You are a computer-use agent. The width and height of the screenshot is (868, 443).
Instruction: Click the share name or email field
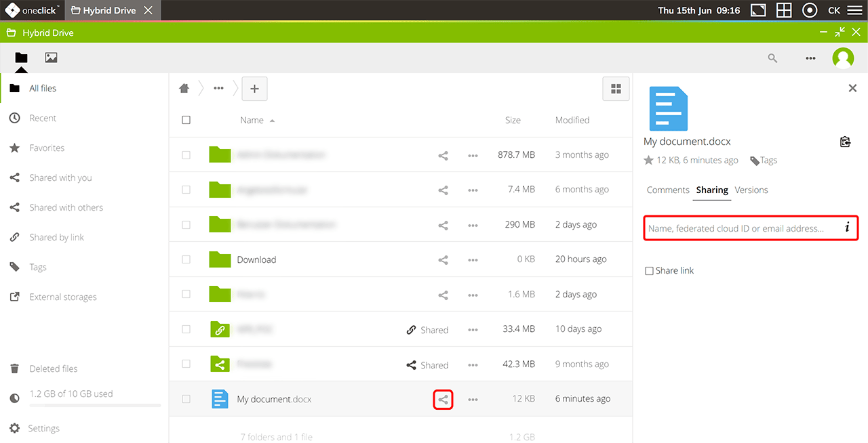[743, 228]
